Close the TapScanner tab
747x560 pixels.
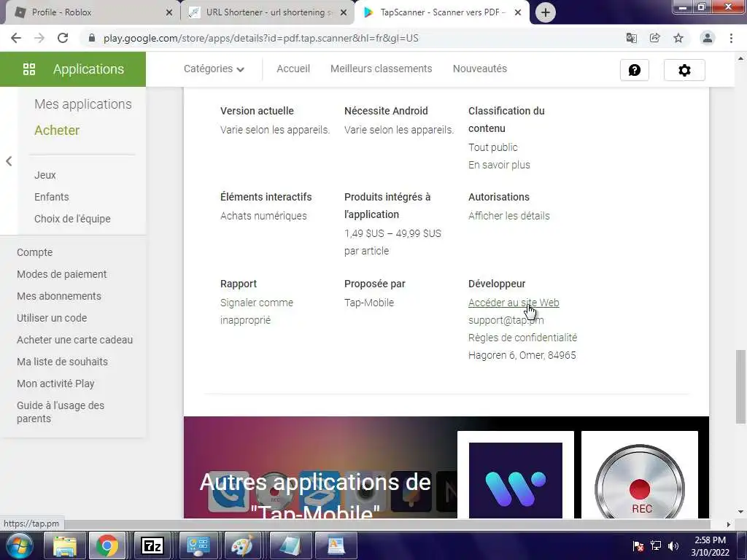(518, 12)
